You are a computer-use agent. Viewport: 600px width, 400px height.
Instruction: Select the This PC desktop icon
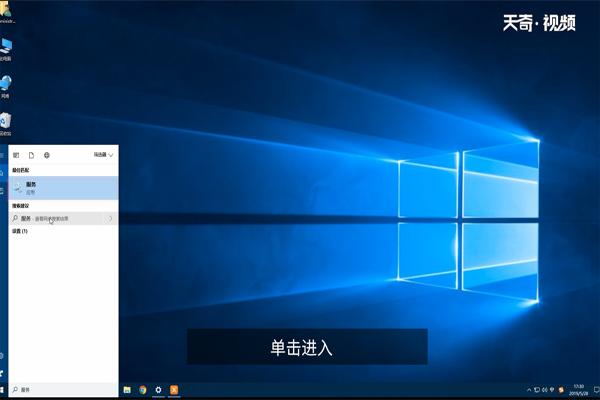6,50
